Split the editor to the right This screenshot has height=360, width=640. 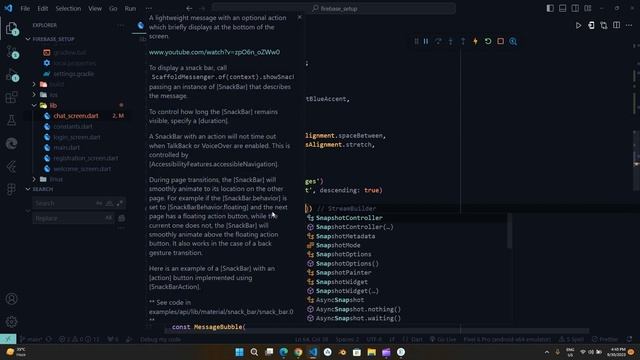point(616,25)
